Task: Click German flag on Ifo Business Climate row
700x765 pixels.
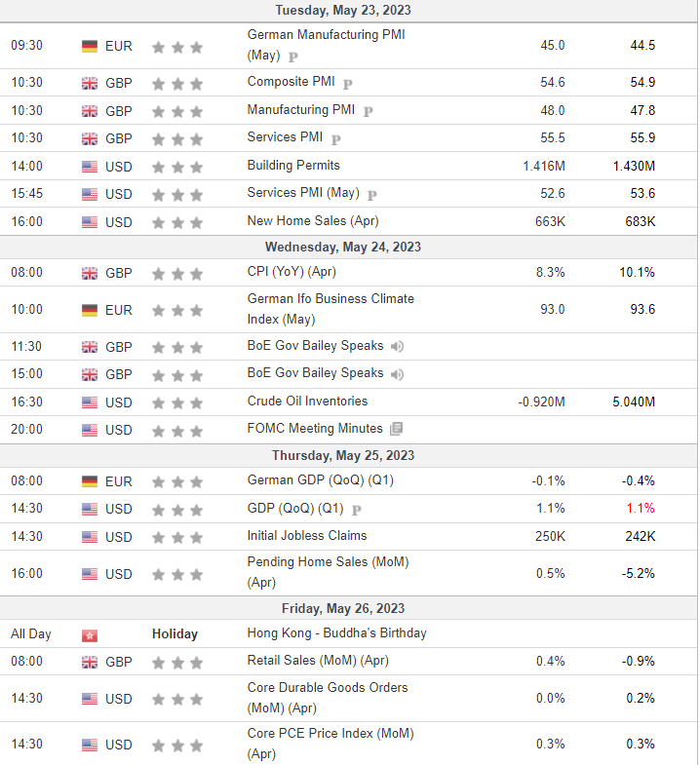Action: click(x=90, y=310)
